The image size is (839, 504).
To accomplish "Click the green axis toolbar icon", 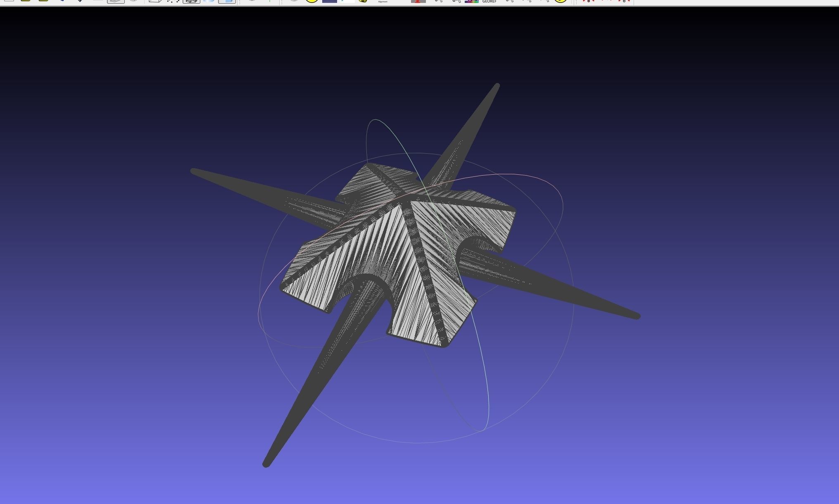I will click(269, 1).
